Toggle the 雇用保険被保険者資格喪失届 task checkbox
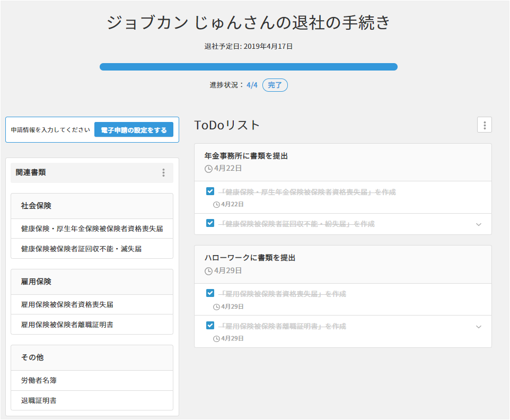The height and width of the screenshot is (420, 510). (x=210, y=293)
